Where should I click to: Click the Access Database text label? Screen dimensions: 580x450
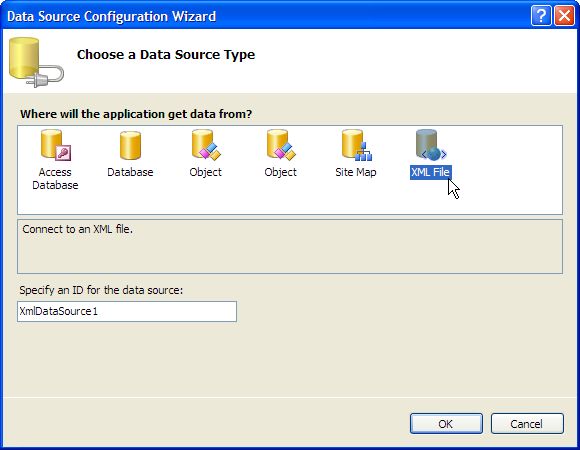click(x=55, y=179)
